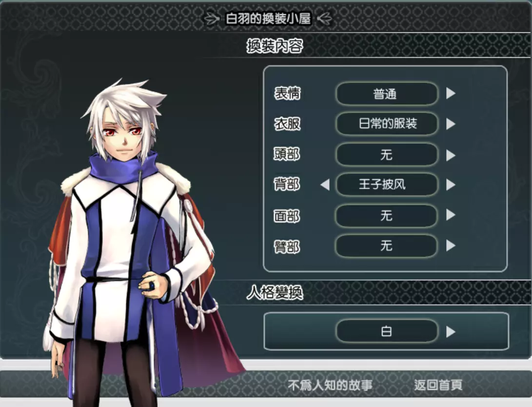Click next arrow beside 衣服 option
The width and height of the screenshot is (532, 407).
pos(451,124)
